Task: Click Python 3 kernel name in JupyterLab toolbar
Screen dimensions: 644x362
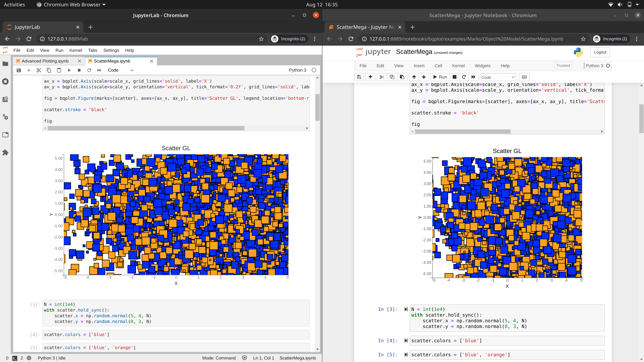Action: tap(298, 70)
